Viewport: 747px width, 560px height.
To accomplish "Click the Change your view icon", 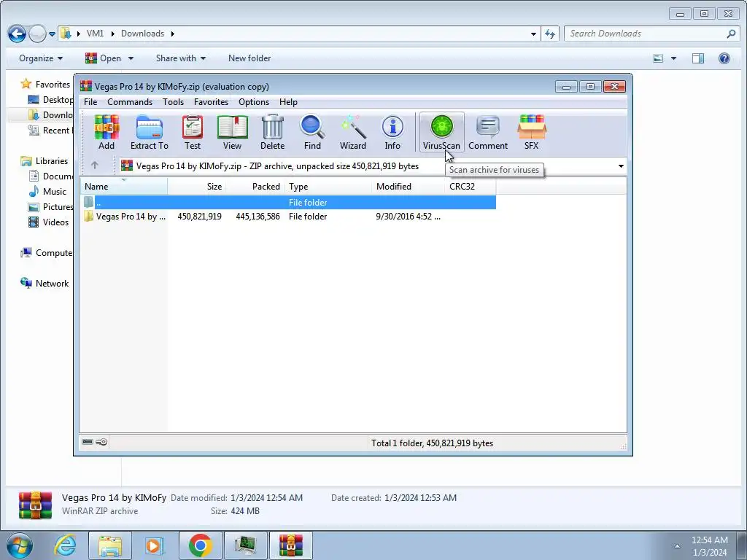I will [x=658, y=58].
